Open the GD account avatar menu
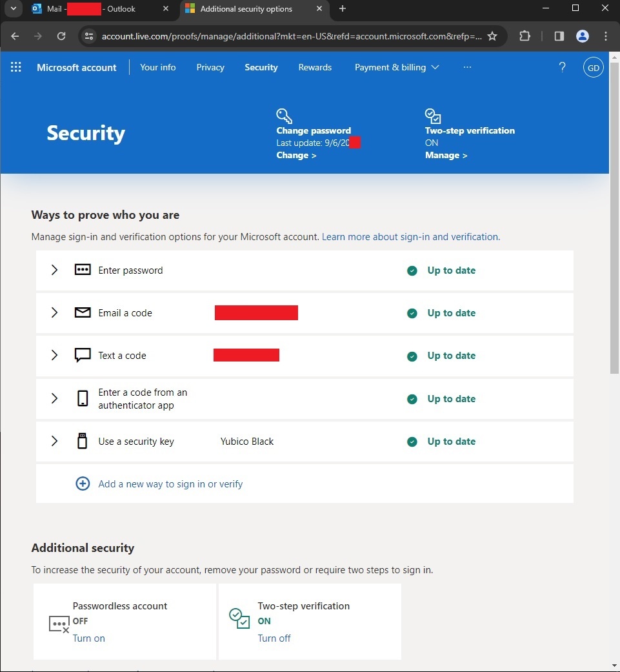The image size is (620, 672). tap(593, 68)
